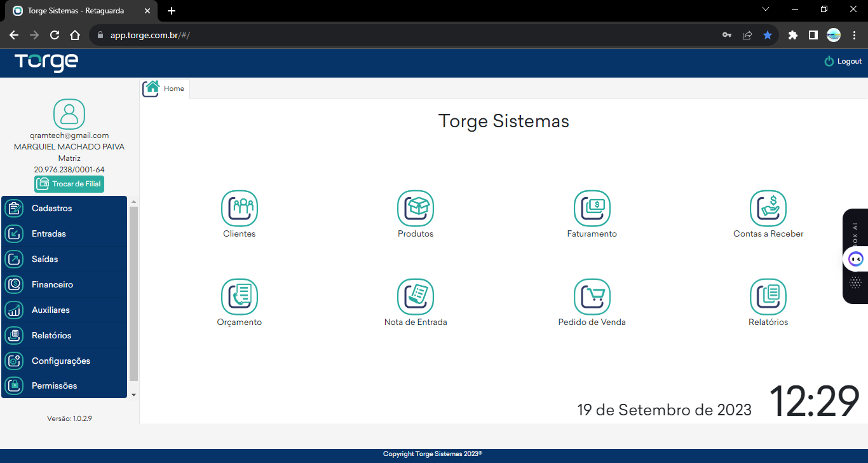Open the Relatórios icon on home grid
This screenshot has height=463, width=868.
(x=768, y=297)
